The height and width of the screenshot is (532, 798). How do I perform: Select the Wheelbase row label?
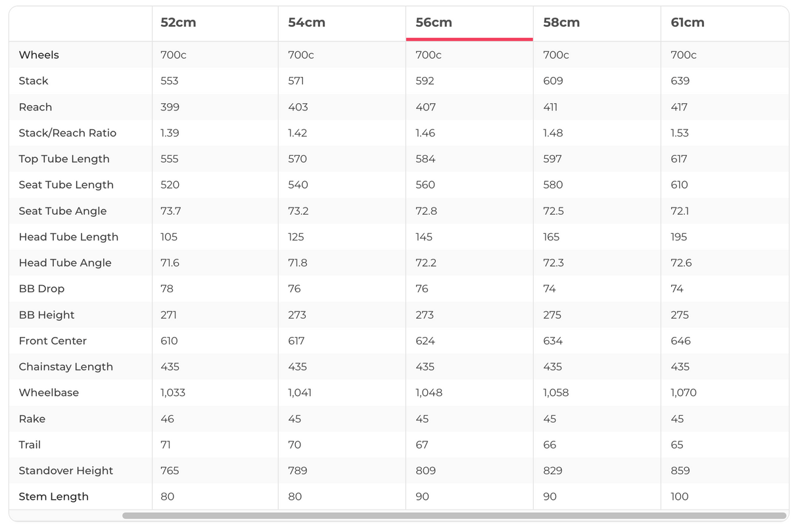[49, 393]
